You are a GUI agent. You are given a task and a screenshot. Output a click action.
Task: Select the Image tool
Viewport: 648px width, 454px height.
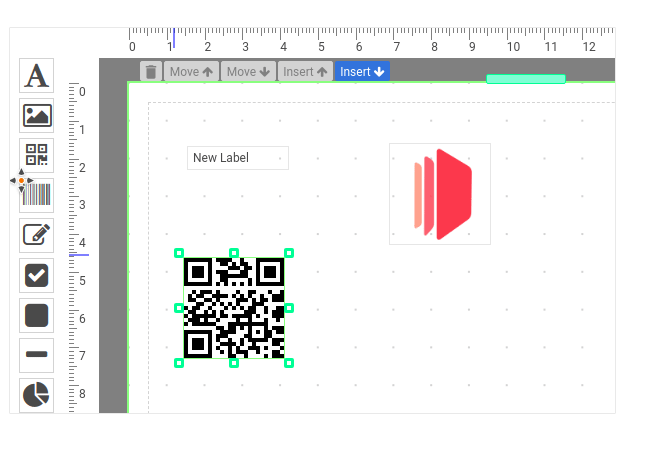[36, 116]
